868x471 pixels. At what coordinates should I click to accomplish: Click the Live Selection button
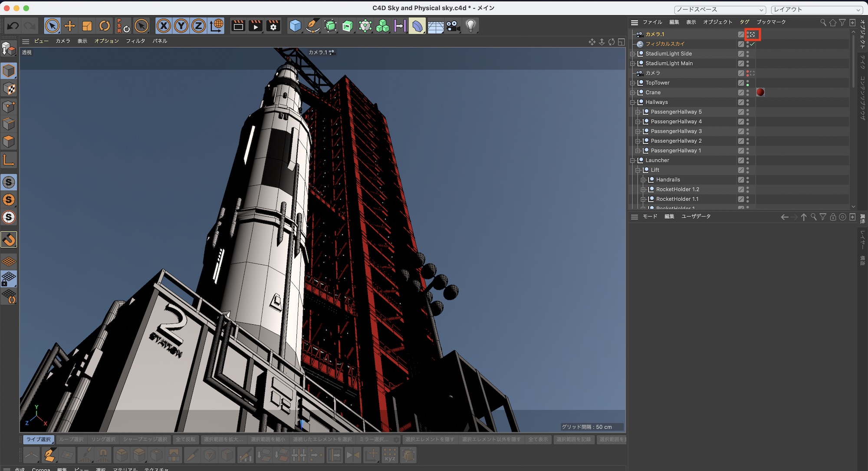(39, 439)
